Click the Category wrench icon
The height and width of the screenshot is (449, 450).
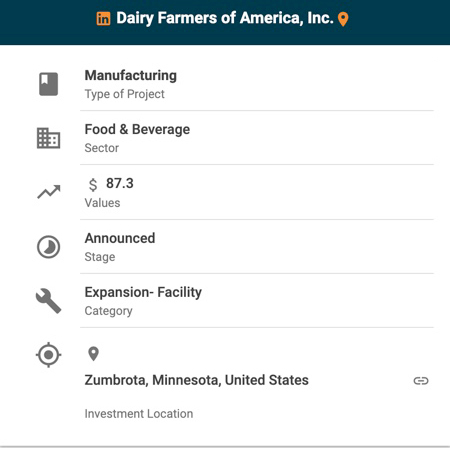(49, 301)
